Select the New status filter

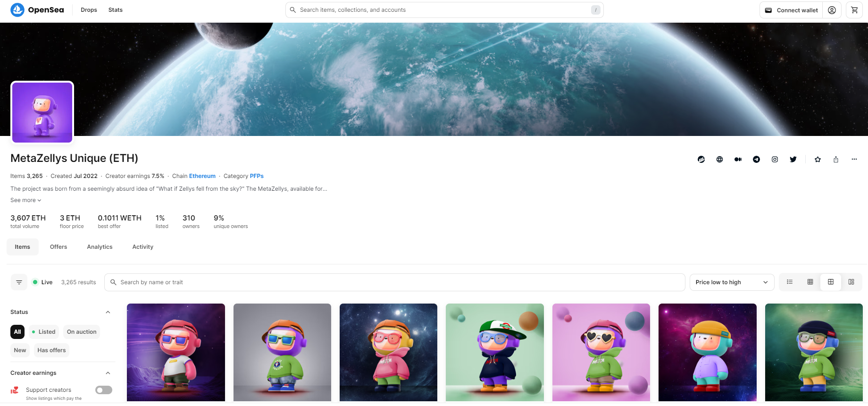pos(20,350)
